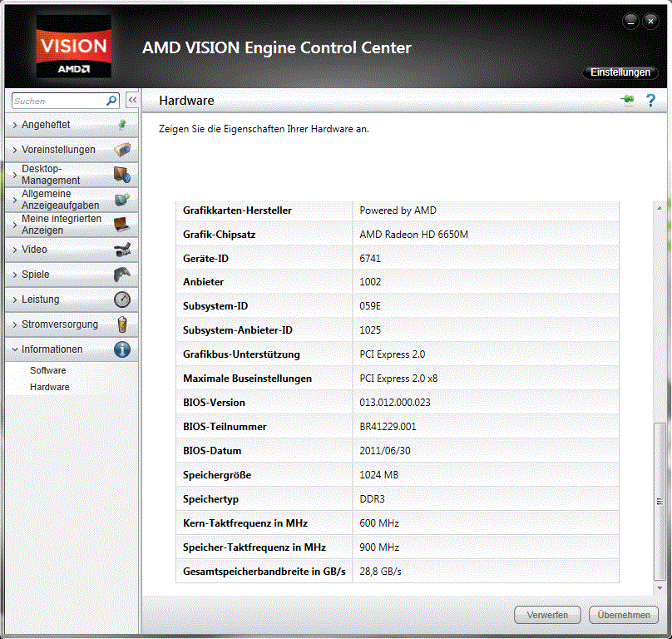Expand the Video section
Viewport: 672px width, 639px height.
pyautogui.click(x=72, y=250)
